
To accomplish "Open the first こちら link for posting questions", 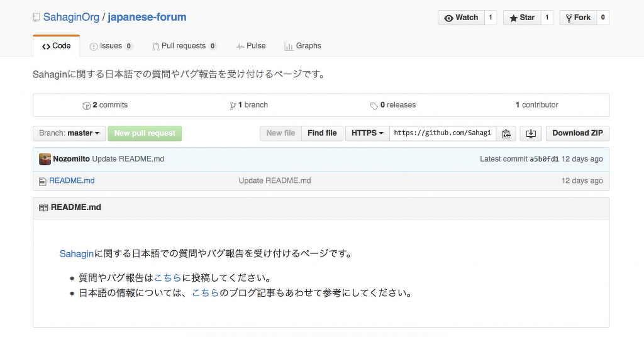I will (x=167, y=278).
